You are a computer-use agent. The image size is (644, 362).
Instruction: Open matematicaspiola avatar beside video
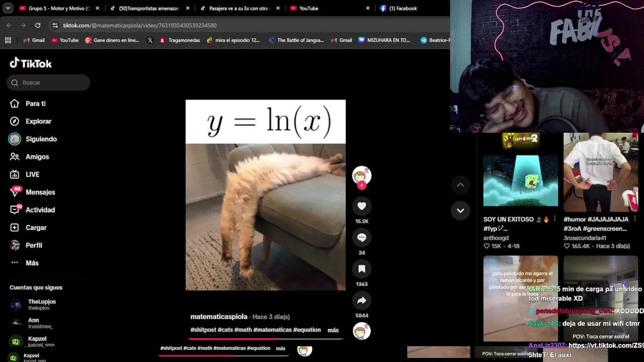pos(361,175)
